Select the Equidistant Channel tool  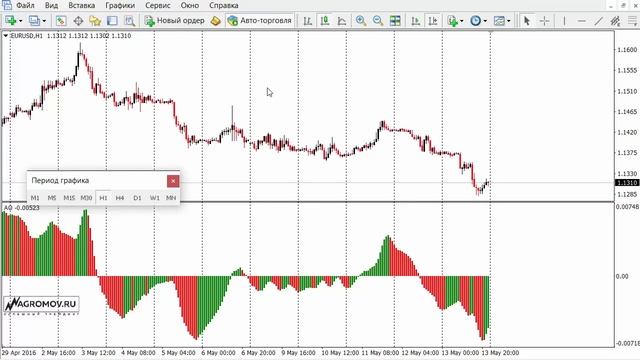tap(616, 20)
